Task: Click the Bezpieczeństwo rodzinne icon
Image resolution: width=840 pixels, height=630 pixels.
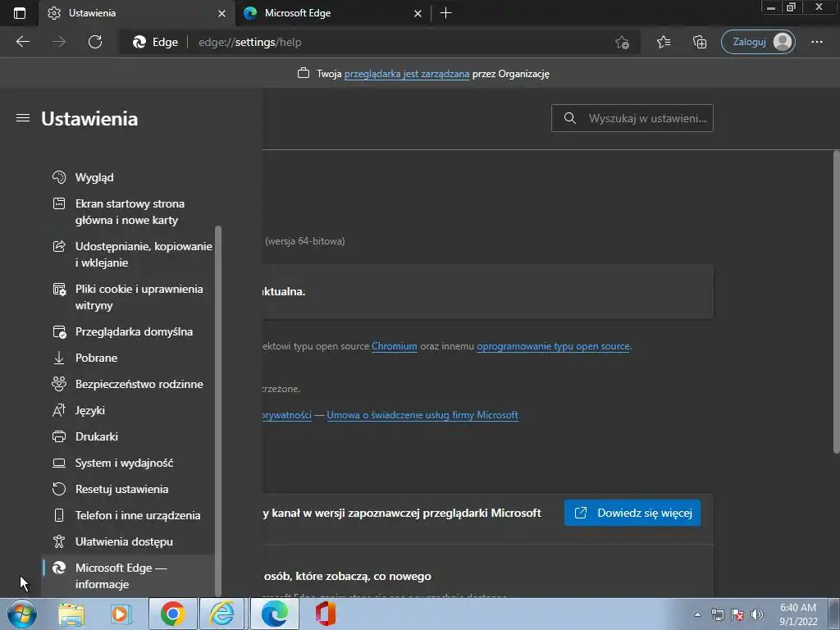Action: point(59,384)
